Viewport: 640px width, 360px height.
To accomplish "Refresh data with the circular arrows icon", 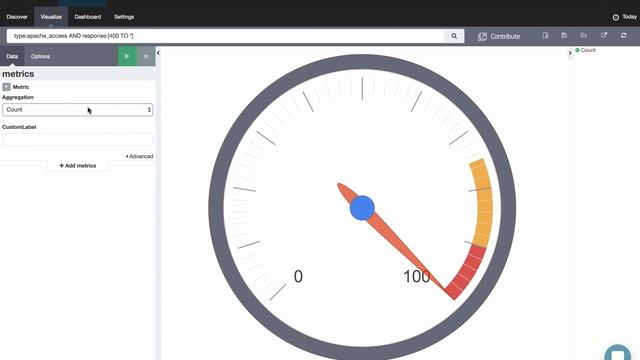I will 623,36.
